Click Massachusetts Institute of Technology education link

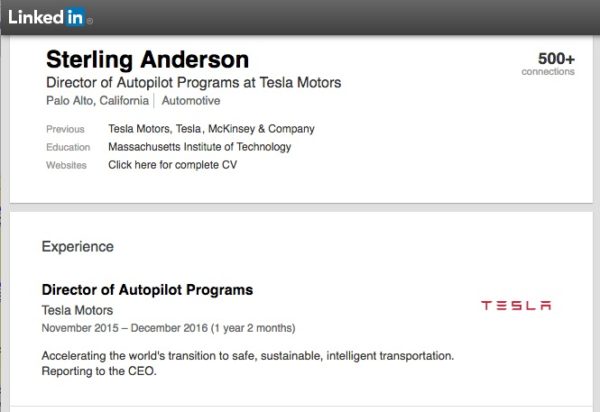coord(199,147)
